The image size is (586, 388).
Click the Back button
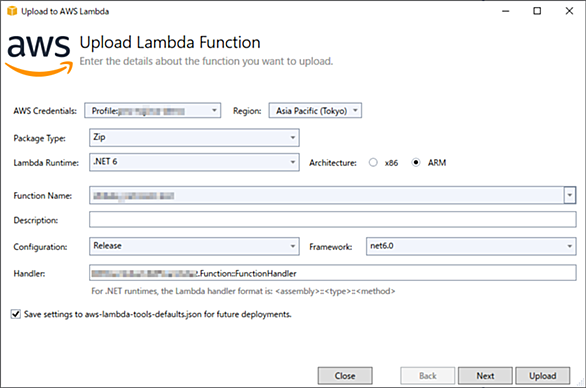(x=428, y=376)
